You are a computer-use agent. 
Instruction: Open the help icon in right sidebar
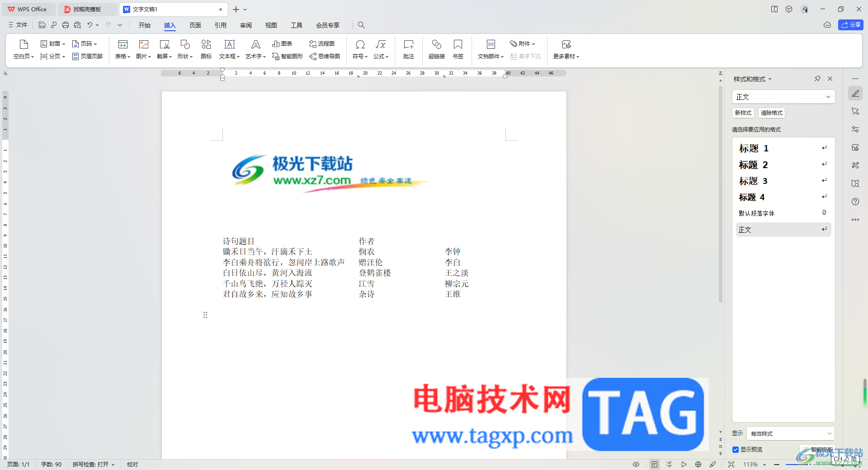pos(855,202)
